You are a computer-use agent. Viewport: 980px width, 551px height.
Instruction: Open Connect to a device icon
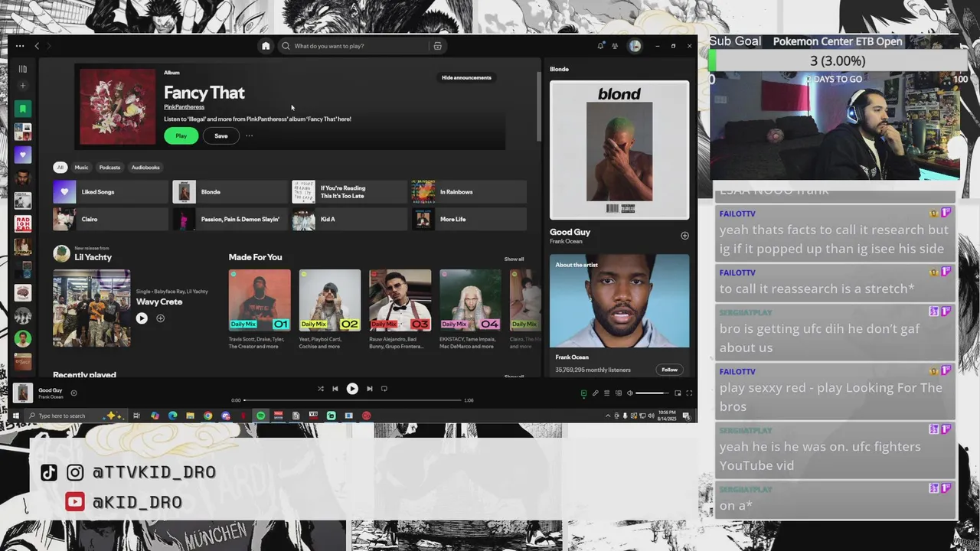click(618, 393)
